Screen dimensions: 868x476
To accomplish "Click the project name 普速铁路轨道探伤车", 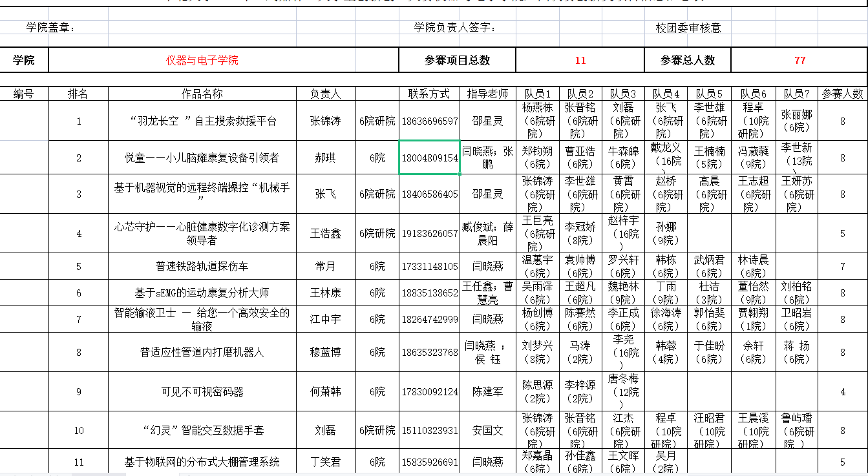I will [x=202, y=266].
